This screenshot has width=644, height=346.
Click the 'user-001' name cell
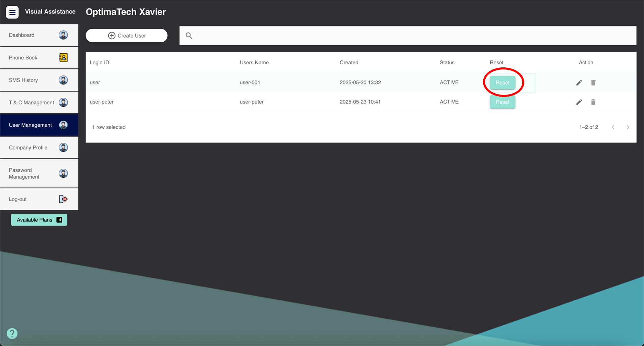point(250,82)
